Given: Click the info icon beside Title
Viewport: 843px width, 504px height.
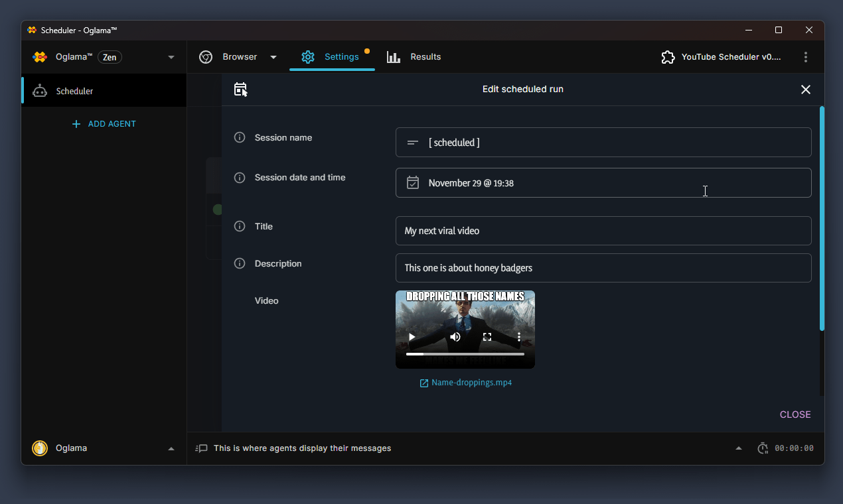Looking at the screenshot, I should pos(240,226).
